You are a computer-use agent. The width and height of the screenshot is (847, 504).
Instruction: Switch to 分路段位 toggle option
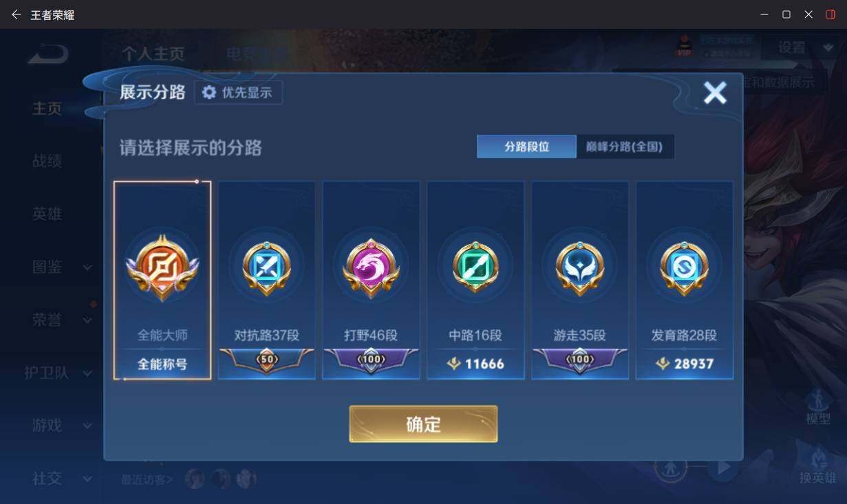[x=526, y=146]
